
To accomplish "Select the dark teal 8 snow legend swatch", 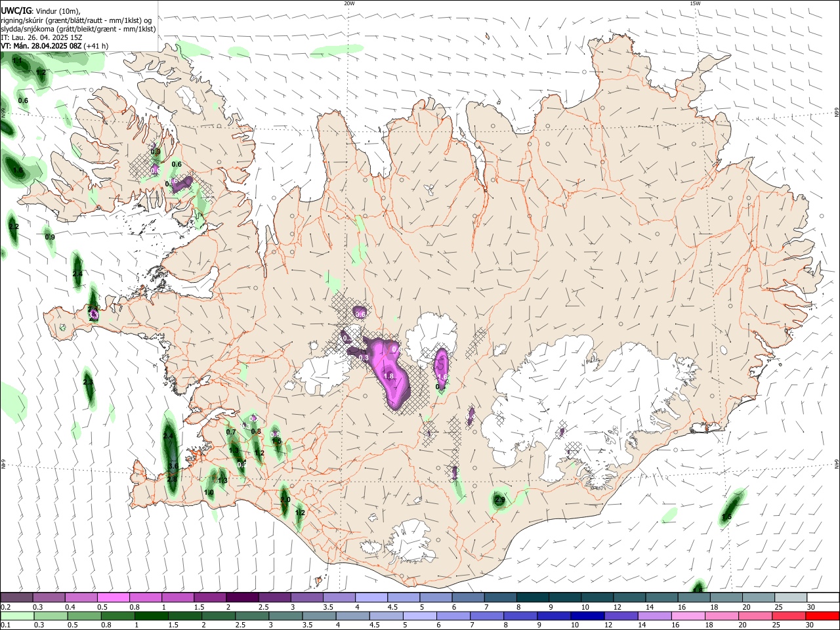I will click(532, 597).
